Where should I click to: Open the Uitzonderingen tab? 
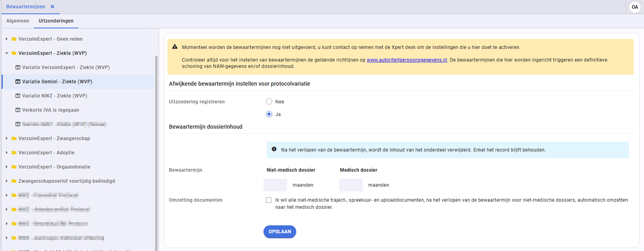click(56, 21)
